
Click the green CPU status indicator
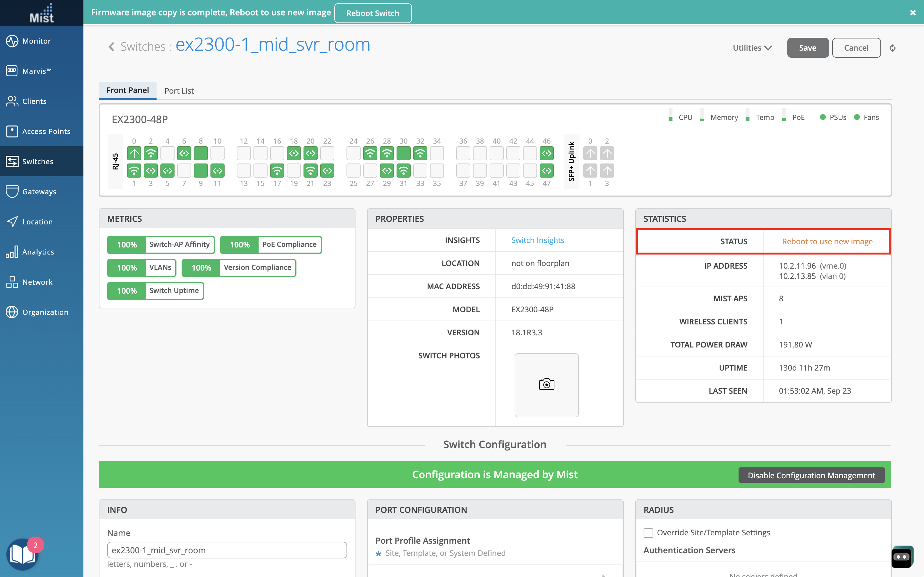[x=671, y=117]
